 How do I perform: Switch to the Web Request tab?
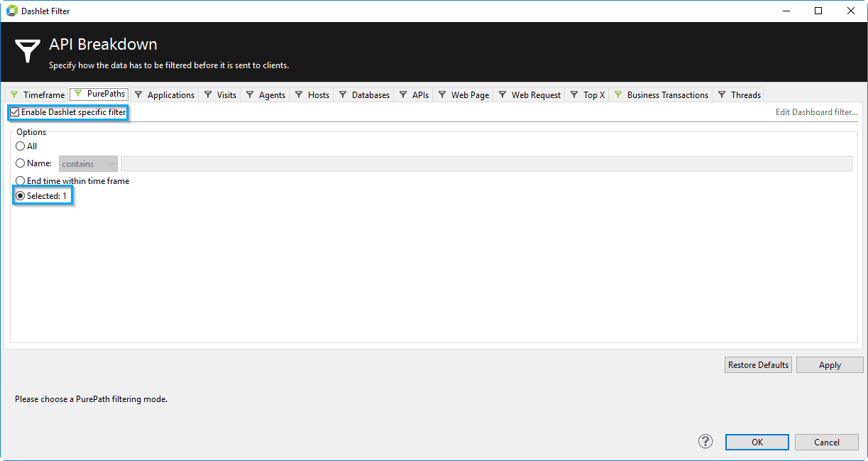[529, 94]
